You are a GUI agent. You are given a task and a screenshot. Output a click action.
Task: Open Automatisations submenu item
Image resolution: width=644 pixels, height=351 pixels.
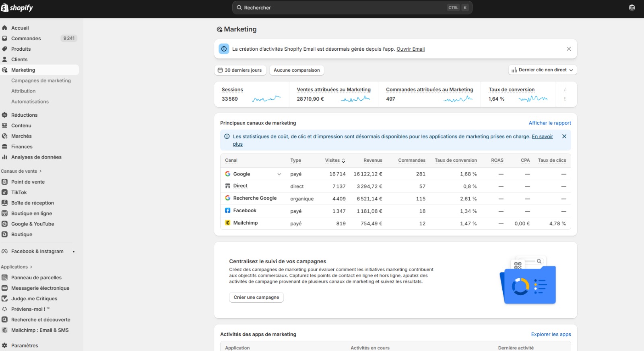click(30, 101)
